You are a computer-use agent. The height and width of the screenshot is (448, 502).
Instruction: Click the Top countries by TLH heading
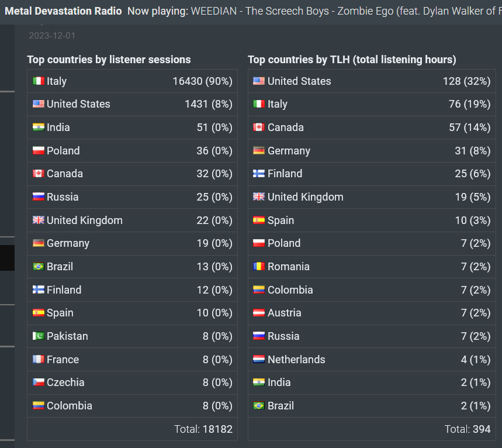click(x=352, y=60)
